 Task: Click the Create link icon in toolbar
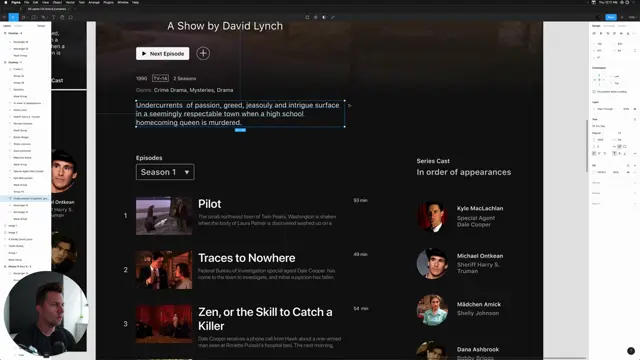point(333,18)
